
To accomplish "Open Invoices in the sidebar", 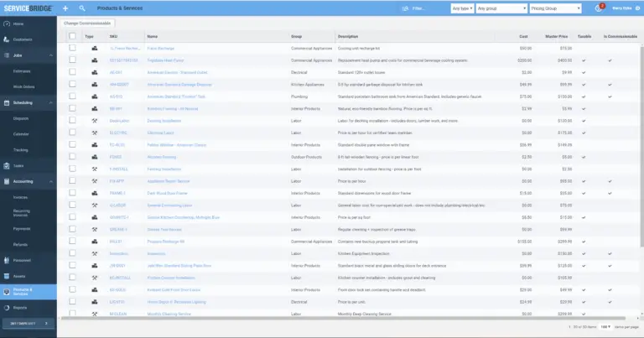I will [20, 197].
